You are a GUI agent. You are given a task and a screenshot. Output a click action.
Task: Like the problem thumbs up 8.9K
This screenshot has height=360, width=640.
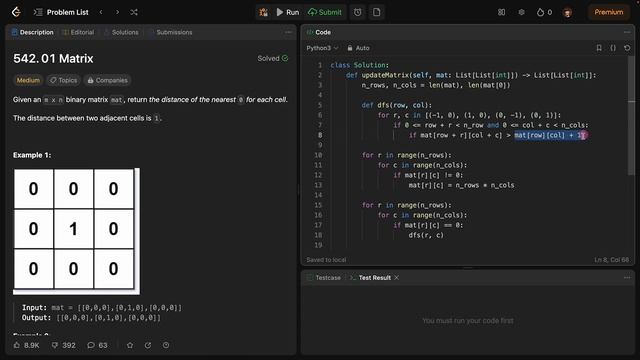coord(27,345)
